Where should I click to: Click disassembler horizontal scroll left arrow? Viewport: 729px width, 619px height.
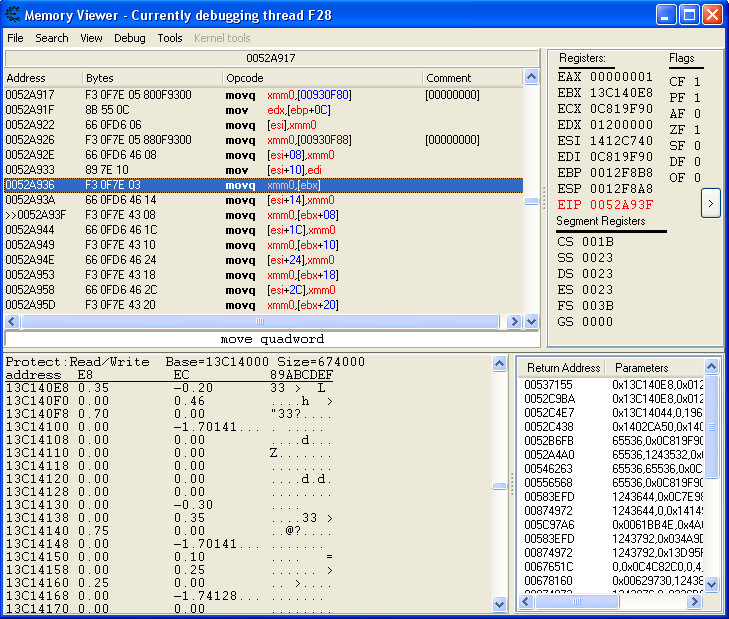[x=12, y=321]
